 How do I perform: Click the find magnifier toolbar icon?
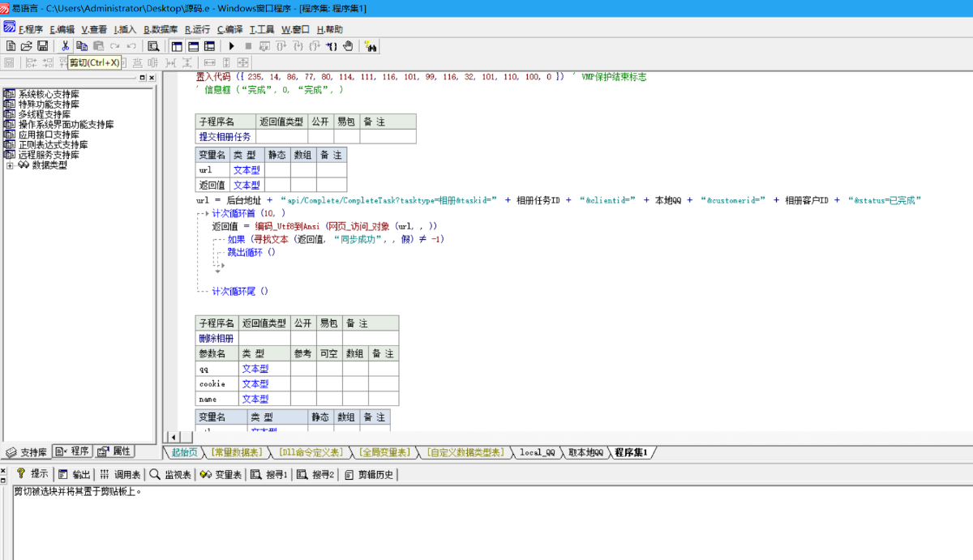153,46
